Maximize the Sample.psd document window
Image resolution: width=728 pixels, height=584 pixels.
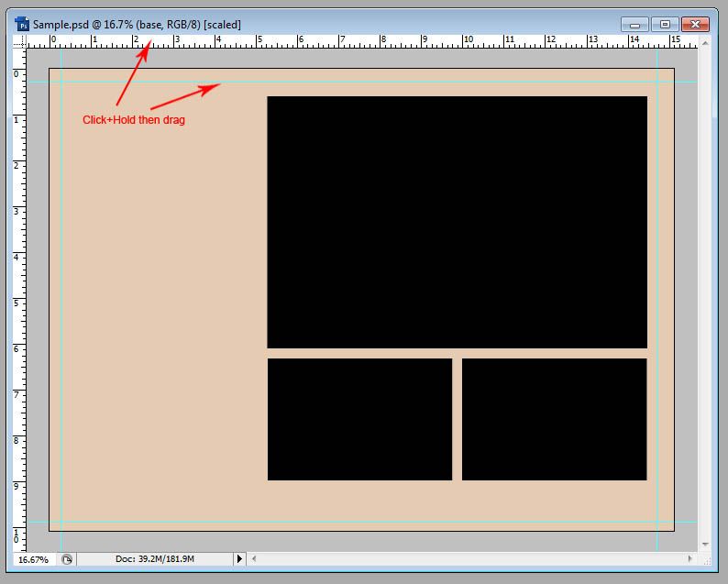(665, 24)
